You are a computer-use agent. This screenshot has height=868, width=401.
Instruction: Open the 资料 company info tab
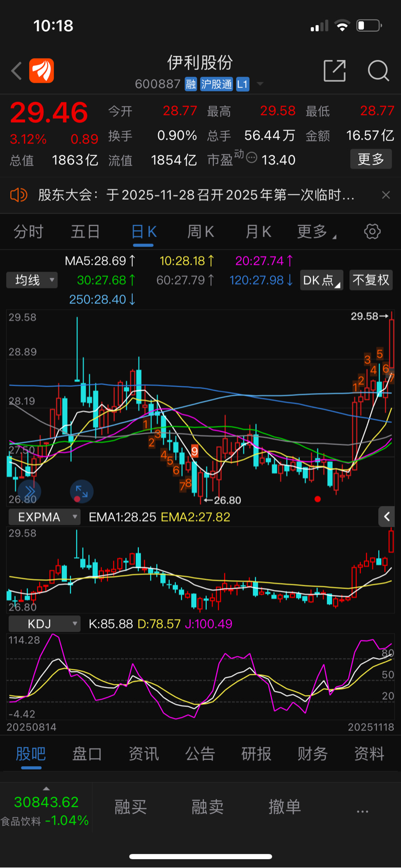369,754
